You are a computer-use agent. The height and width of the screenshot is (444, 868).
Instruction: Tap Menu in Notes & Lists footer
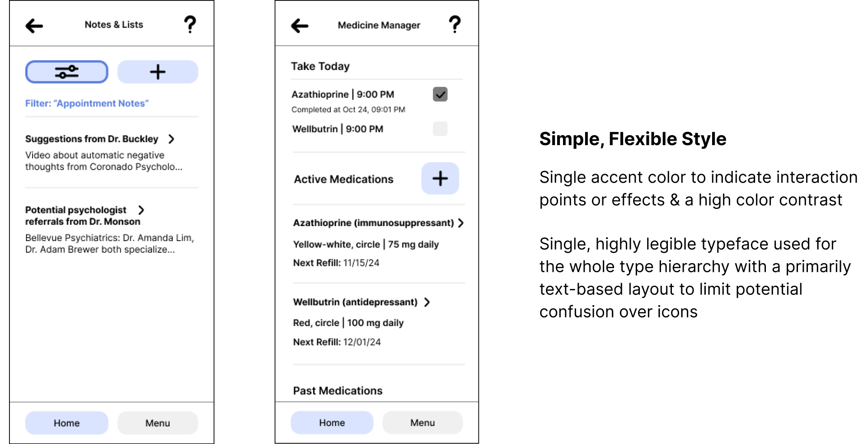(158, 423)
